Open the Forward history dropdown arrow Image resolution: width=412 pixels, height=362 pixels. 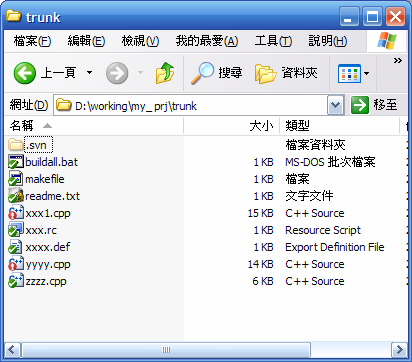point(141,72)
